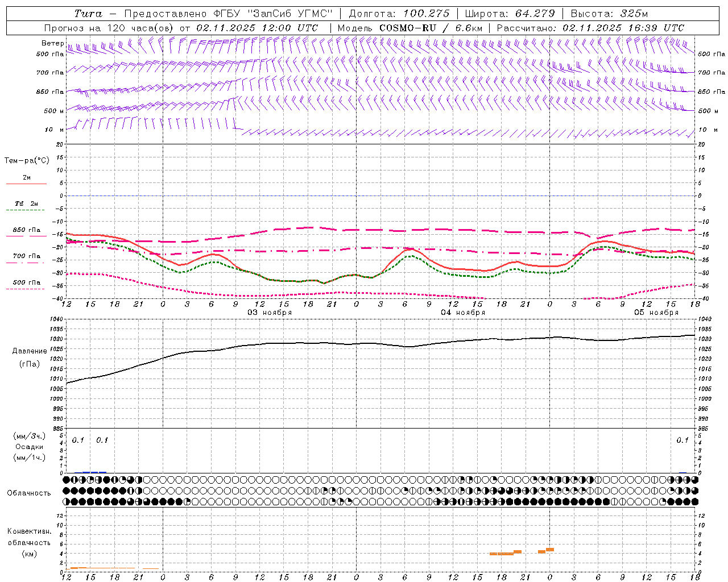Viewport: 728px width, 582px height.
Task: Click the rightmost 0.1 precipitation value
Action: (682, 440)
